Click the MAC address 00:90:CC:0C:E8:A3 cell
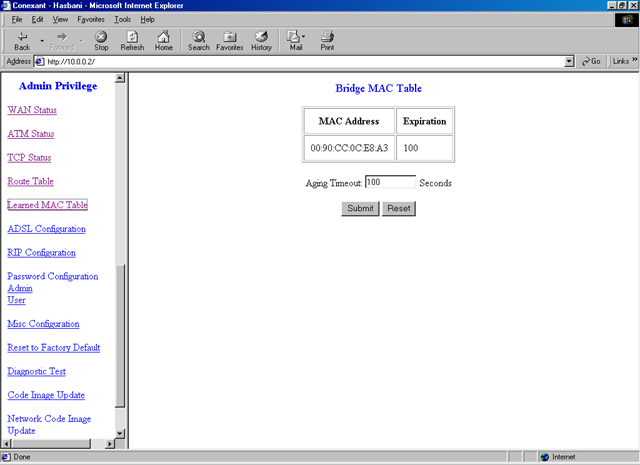640x465 pixels. coord(349,148)
